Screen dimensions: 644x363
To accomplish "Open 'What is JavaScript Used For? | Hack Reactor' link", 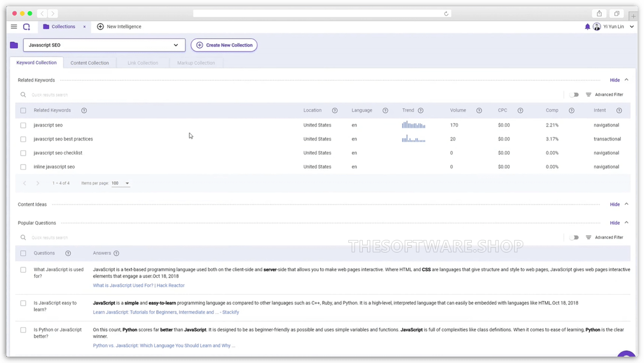I will (x=138, y=285).
